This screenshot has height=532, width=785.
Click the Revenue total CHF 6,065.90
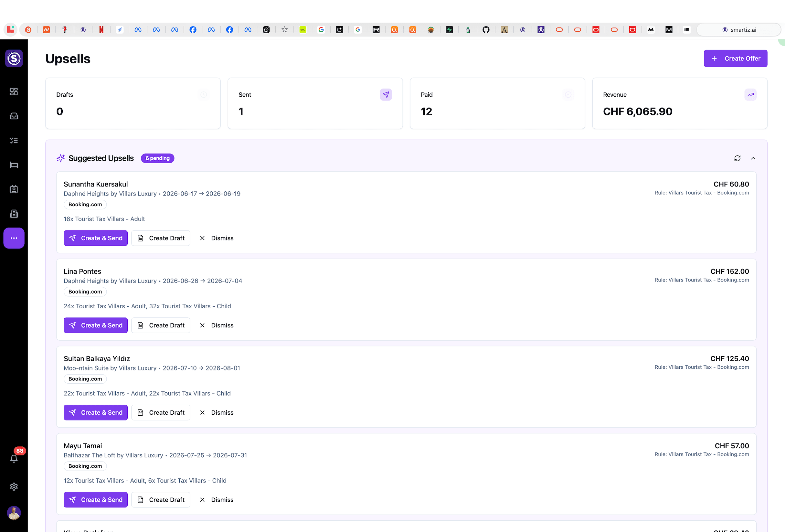(638, 112)
